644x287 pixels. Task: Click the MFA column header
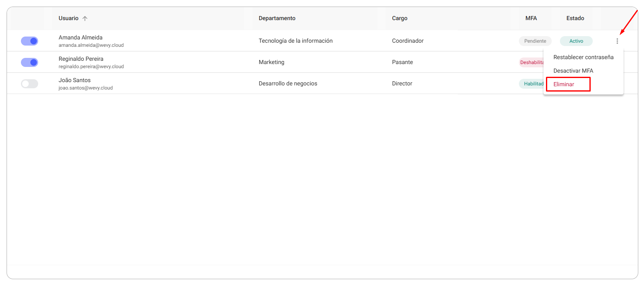click(531, 18)
